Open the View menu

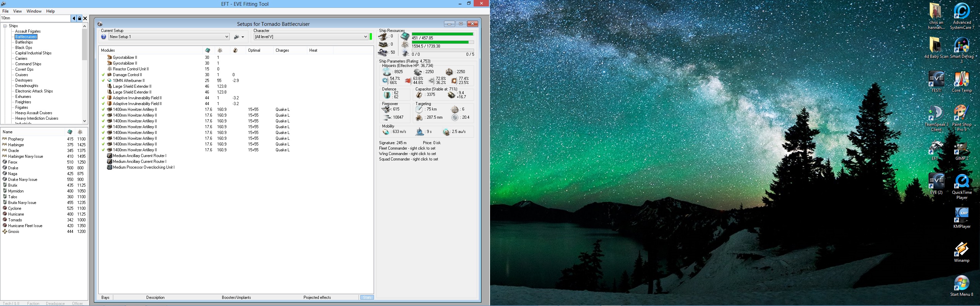[x=17, y=12]
